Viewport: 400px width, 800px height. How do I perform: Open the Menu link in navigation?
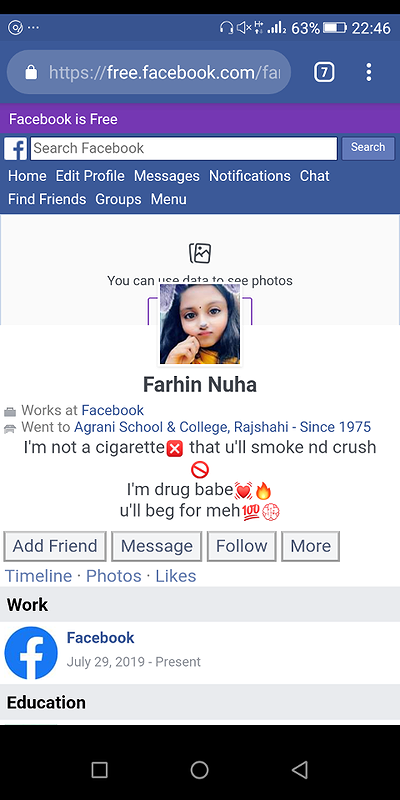pos(168,199)
